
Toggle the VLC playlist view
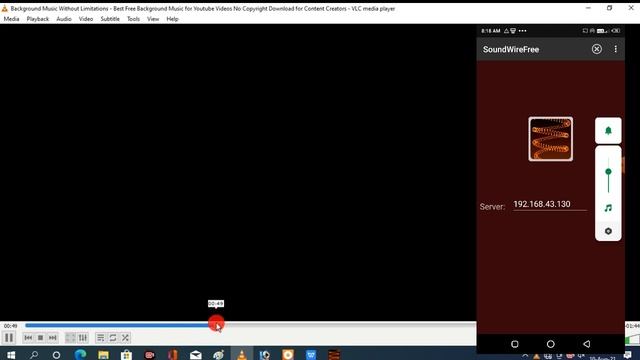100,338
